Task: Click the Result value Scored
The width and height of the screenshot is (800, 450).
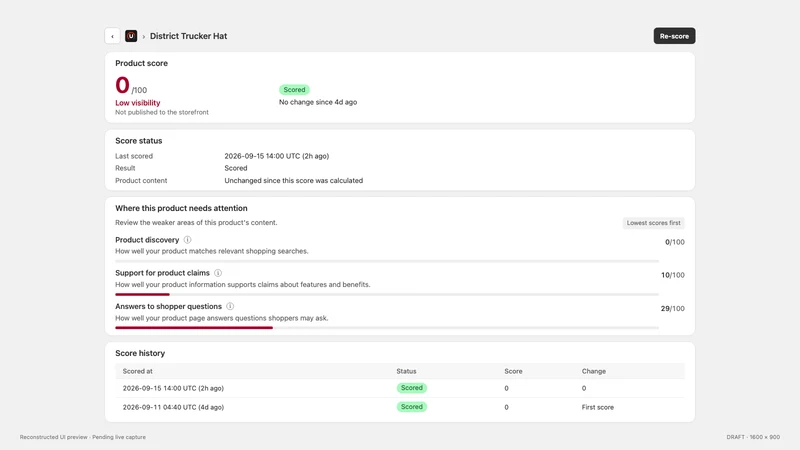Action: coord(236,168)
